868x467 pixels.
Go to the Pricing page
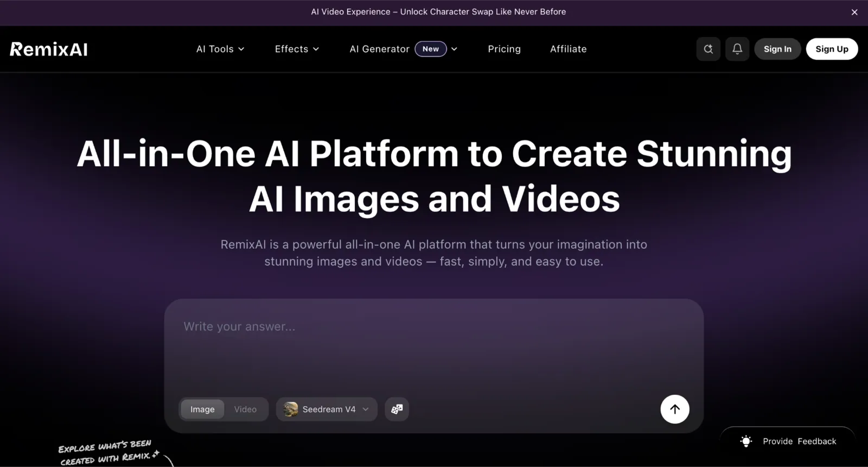click(504, 49)
